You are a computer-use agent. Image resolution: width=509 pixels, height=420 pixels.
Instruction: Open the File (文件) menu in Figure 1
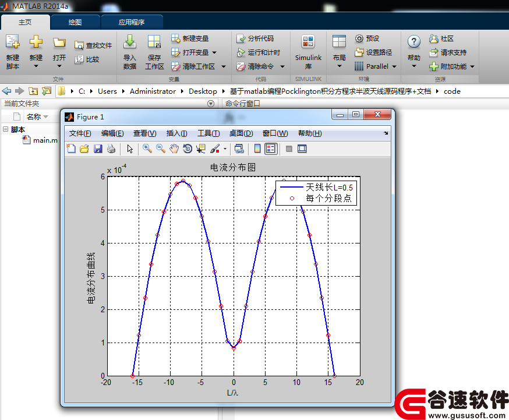click(x=80, y=133)
